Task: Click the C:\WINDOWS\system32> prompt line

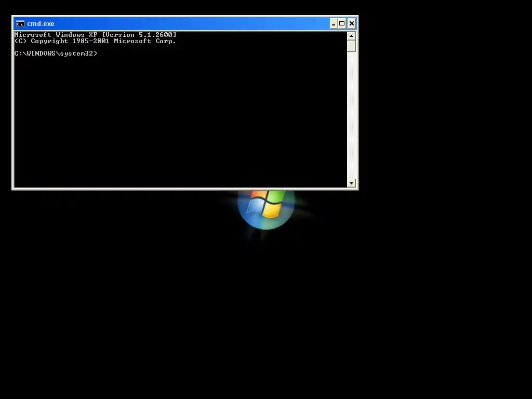Action: coord(56,54)
